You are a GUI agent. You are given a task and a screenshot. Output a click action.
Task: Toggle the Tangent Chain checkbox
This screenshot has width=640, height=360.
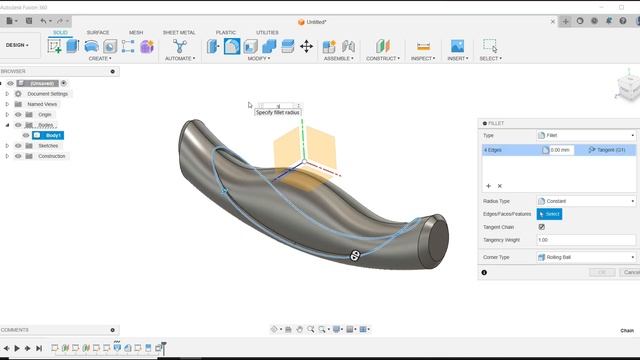(x=542, y=227)
